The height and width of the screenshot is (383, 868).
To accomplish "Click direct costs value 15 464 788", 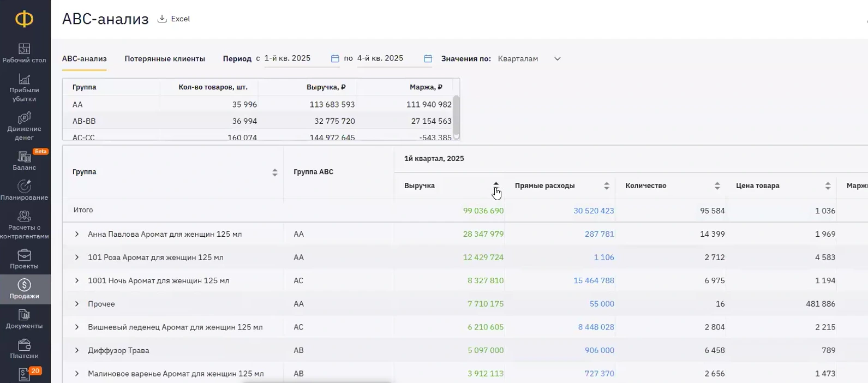I will (x=594, y=280).
